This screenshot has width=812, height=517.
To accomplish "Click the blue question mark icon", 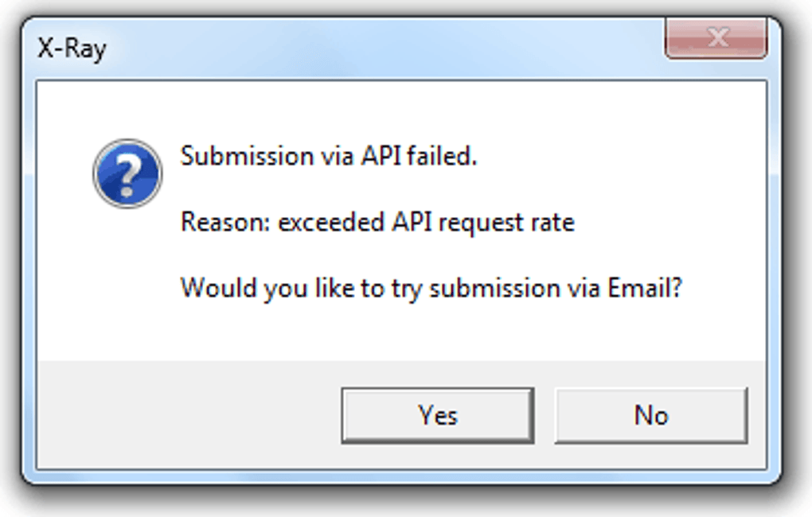I will coord(127,173).
